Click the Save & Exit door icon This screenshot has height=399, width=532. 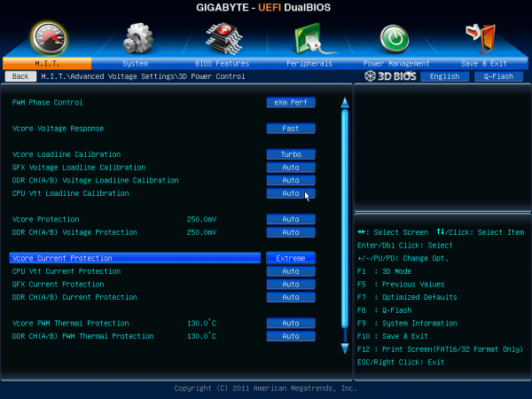(481, 38)
